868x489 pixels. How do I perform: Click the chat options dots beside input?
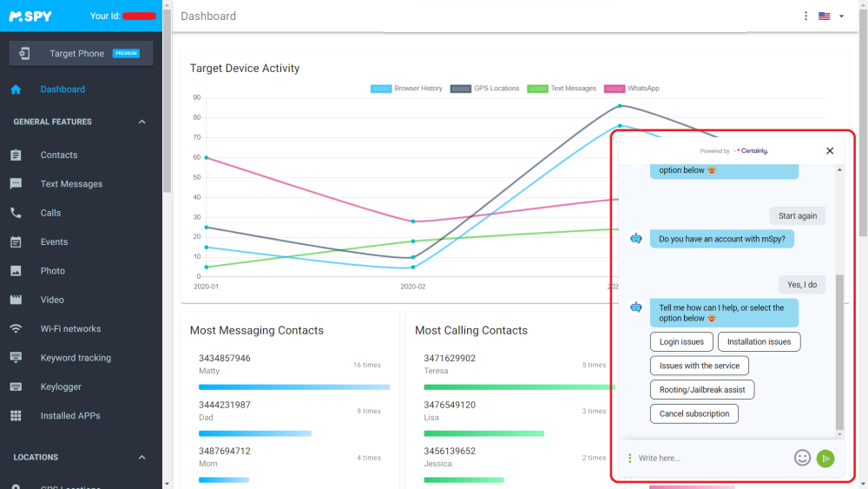coord(629,458)
